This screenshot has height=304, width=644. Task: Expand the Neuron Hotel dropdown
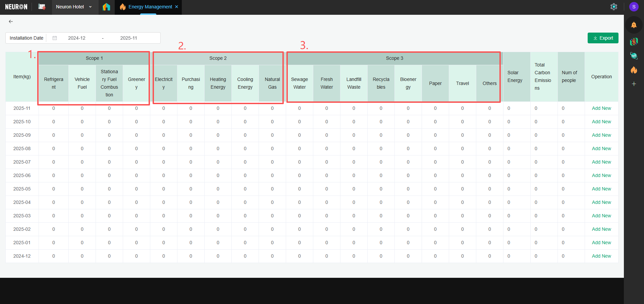[90, 7]
